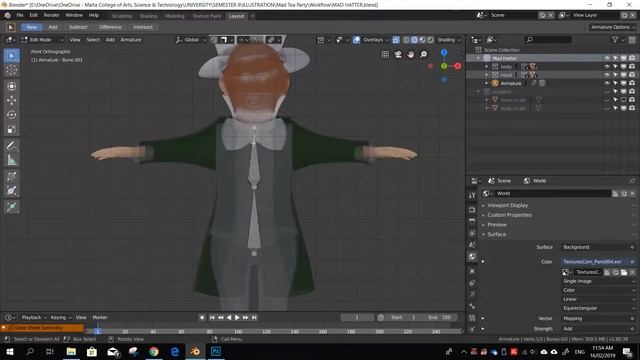Viewport: 640px width, 360px height.
Task: Click the Subtract selection mode button
Action: 78,27
